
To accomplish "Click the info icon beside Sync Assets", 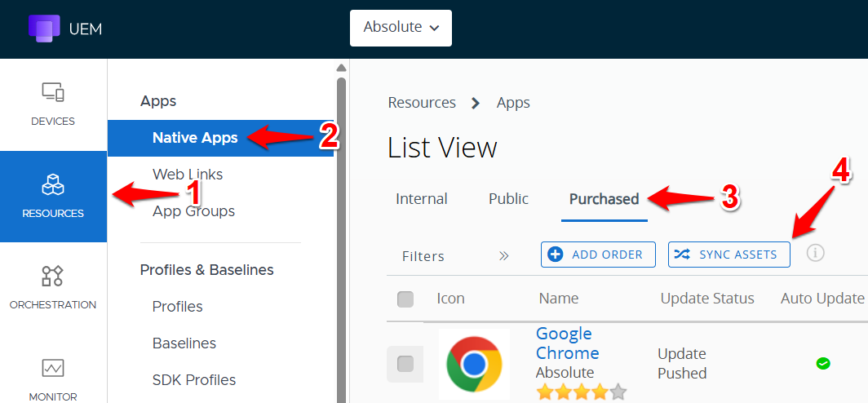I will (815, 254).
